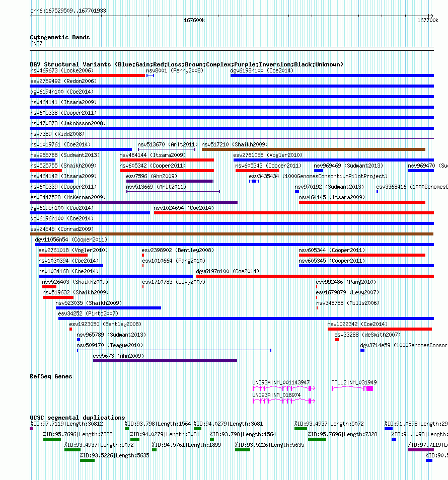Open gene UNC93A|NM_018974 transcript
448x480 pixels.
pyautogui.click(x=284, y=401)
